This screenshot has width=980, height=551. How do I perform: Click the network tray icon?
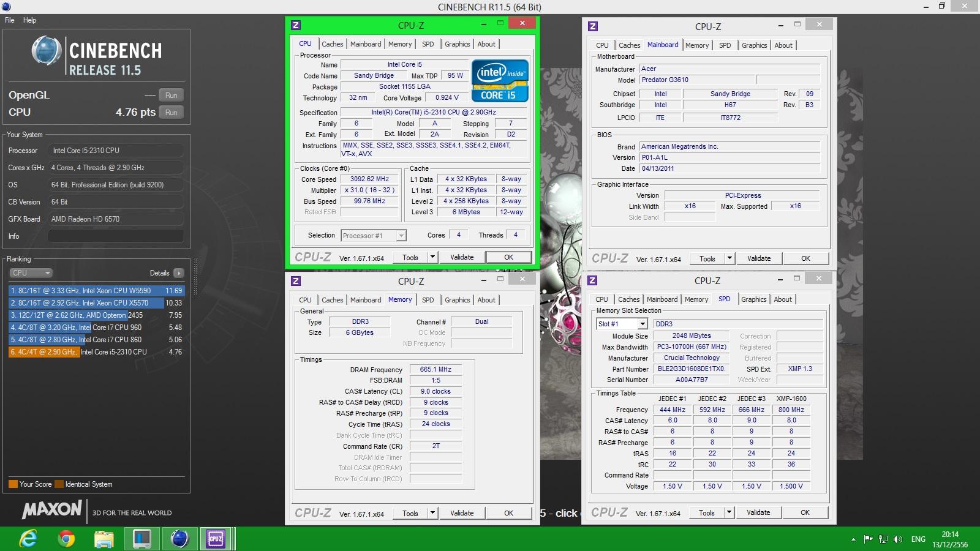coord(883,539)
